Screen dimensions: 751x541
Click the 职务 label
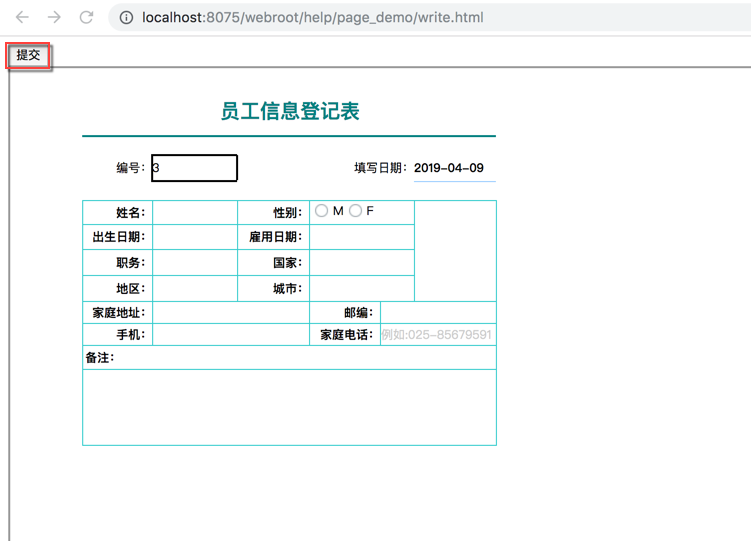pyautogui.click(x=130, y=262)
